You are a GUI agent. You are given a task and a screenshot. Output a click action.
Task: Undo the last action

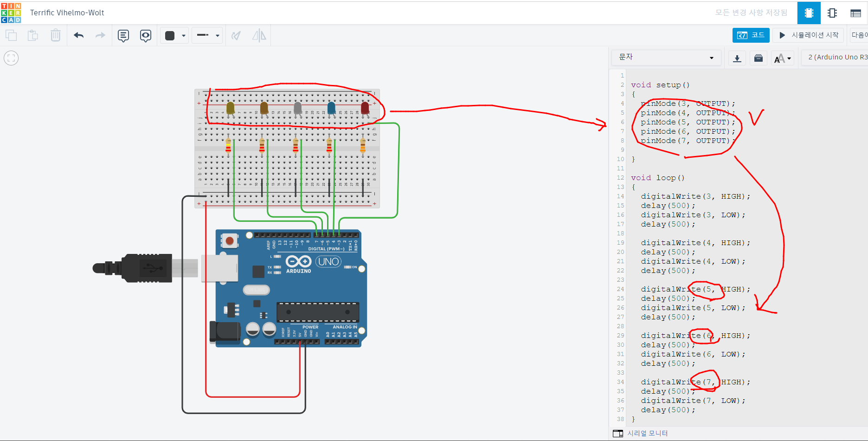point(78,35)
